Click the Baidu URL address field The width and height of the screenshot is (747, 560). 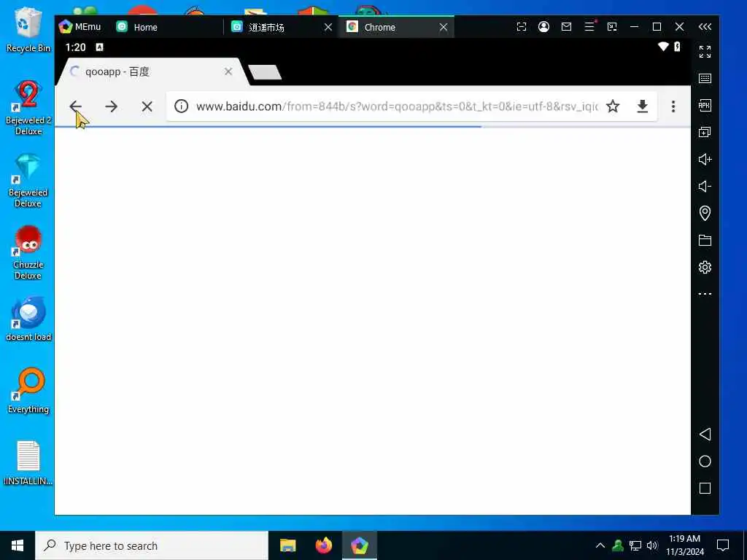tap(397, 106)
